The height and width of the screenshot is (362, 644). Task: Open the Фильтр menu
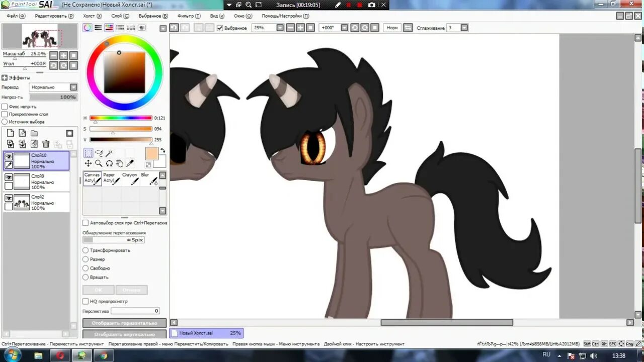tap(189, 16)
